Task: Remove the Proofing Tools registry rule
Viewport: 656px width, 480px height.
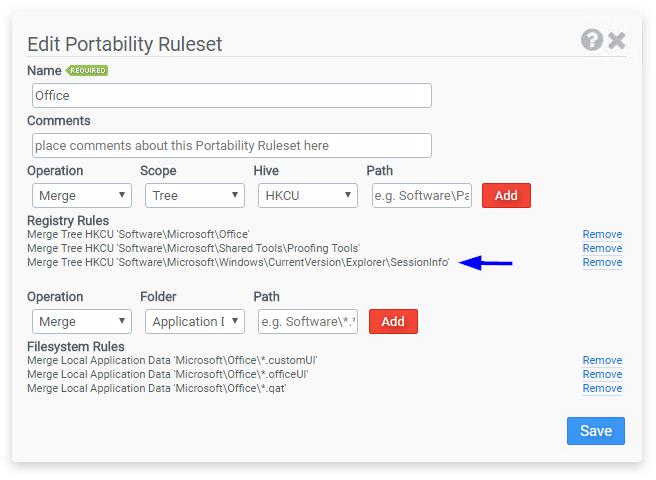Action: click(x=602, y=248)
